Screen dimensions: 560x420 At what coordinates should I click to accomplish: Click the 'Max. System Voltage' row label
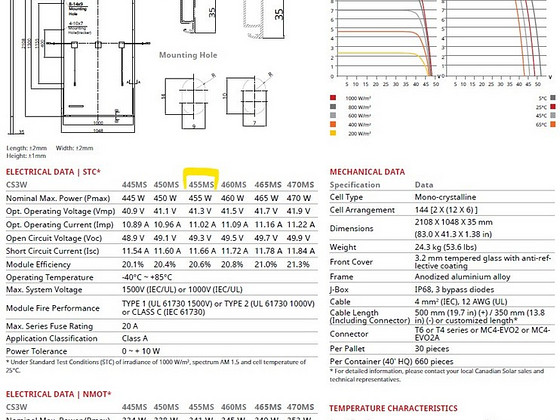point(44,290)
